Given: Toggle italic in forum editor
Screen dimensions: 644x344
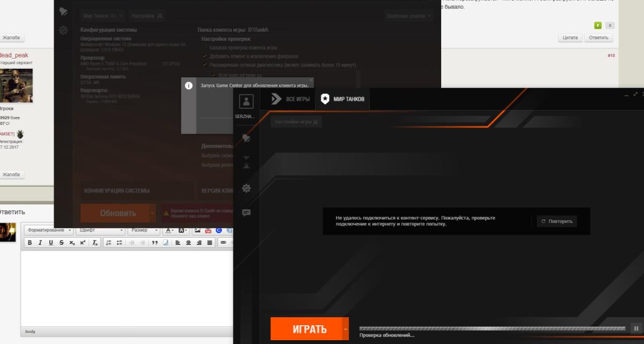Looking at the screenshot, I should coord(40,243).
